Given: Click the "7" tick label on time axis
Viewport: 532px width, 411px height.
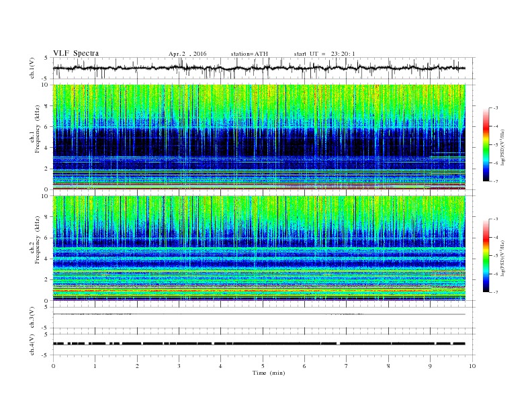Looking at the screenshot, I should tap(347, 366).
